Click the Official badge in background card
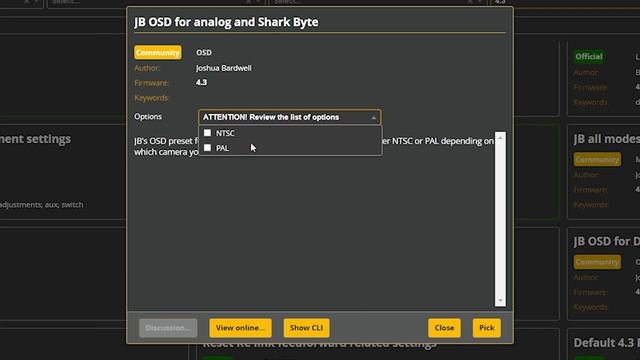Screen dimensions: 640x360 (589, 57)
